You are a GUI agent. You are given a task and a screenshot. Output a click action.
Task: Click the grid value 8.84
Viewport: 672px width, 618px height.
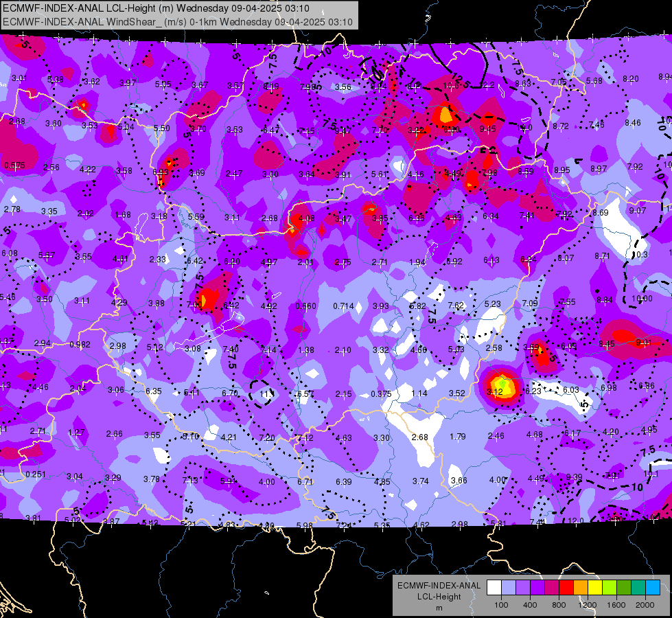[x=605, y=300]
